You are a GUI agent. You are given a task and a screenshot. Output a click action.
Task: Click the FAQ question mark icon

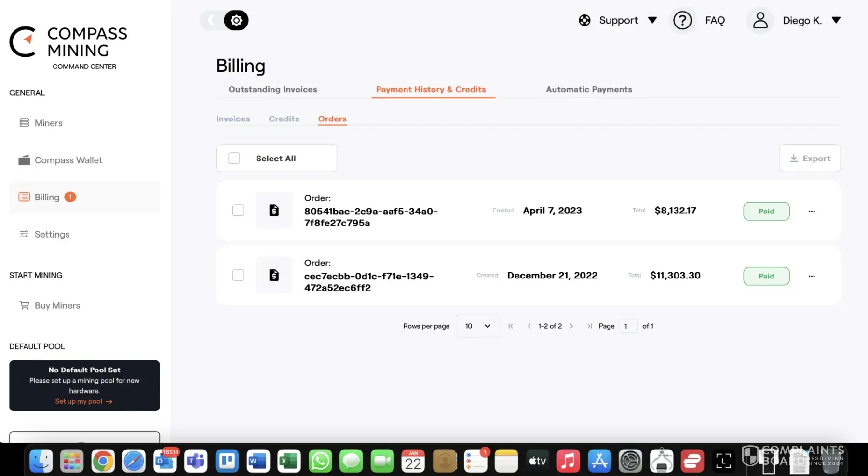[x=682, y=20]
